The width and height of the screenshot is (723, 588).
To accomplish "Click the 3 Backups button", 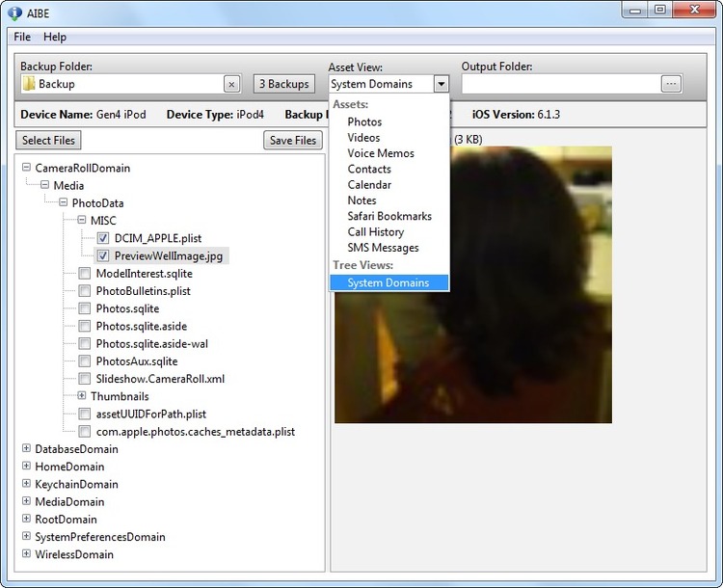I will pyautogui.click(x=284, y=84).
